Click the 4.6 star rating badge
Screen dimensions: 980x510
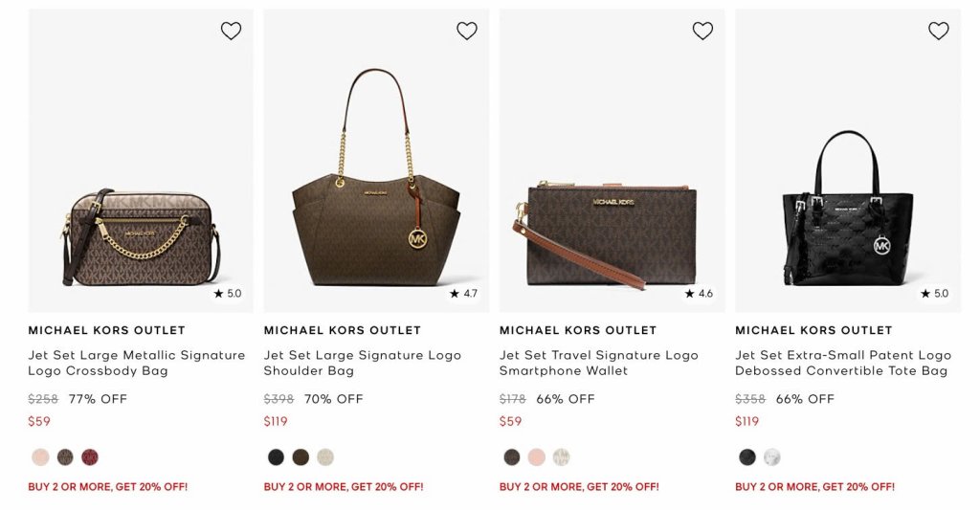pyautogui.click(x=700, y=294)
